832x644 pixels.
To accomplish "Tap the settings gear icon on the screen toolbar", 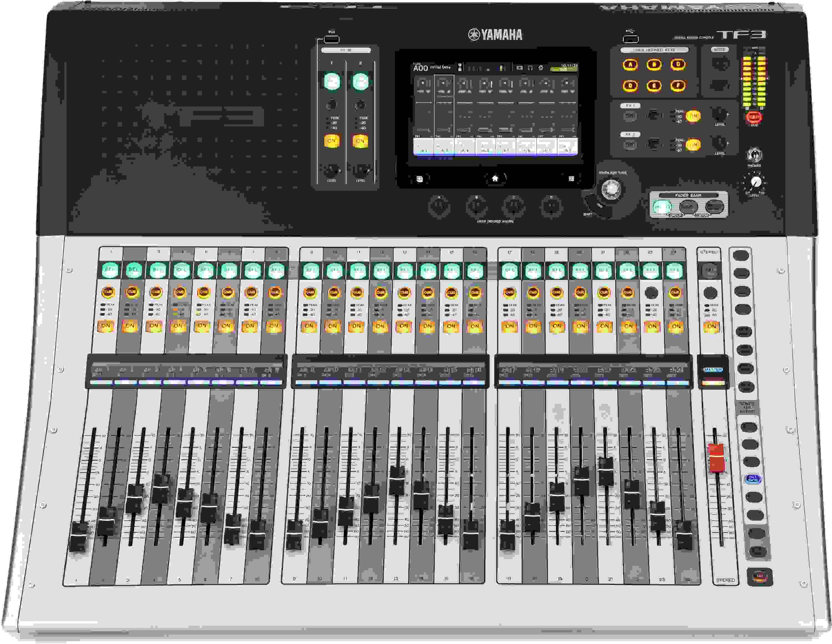I will coord(541,68).
